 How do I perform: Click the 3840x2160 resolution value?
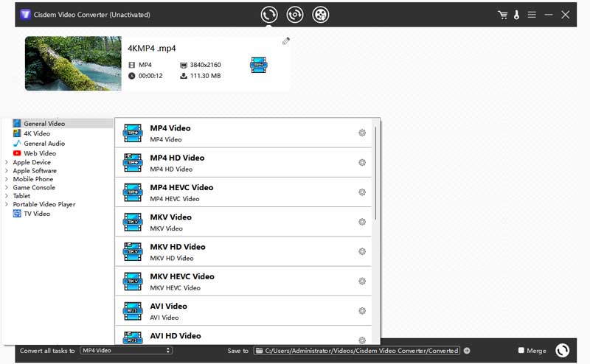pos(205,65)
